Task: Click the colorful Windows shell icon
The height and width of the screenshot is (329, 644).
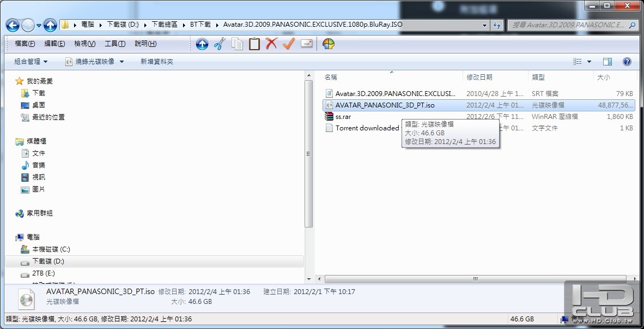Action: [328, 44]
